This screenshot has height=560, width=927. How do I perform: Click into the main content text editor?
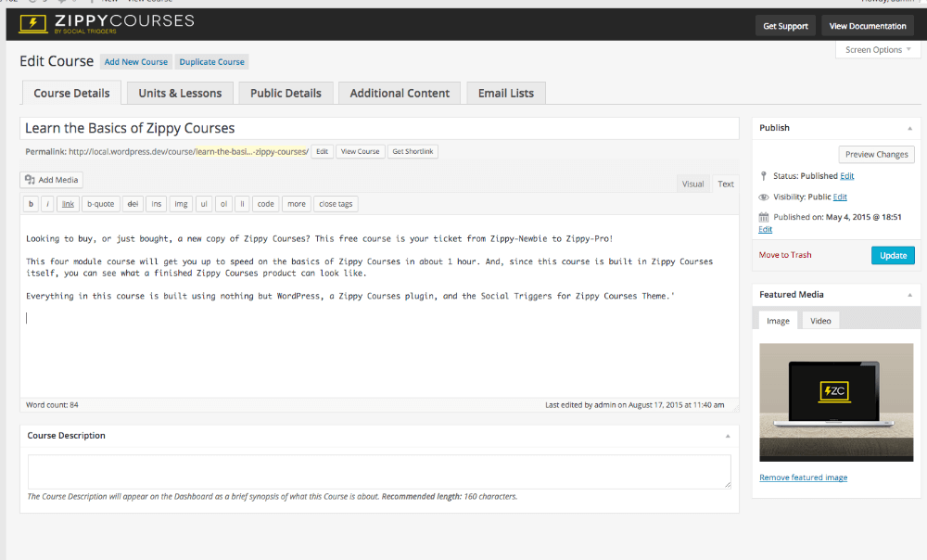[x=379, y=306]
